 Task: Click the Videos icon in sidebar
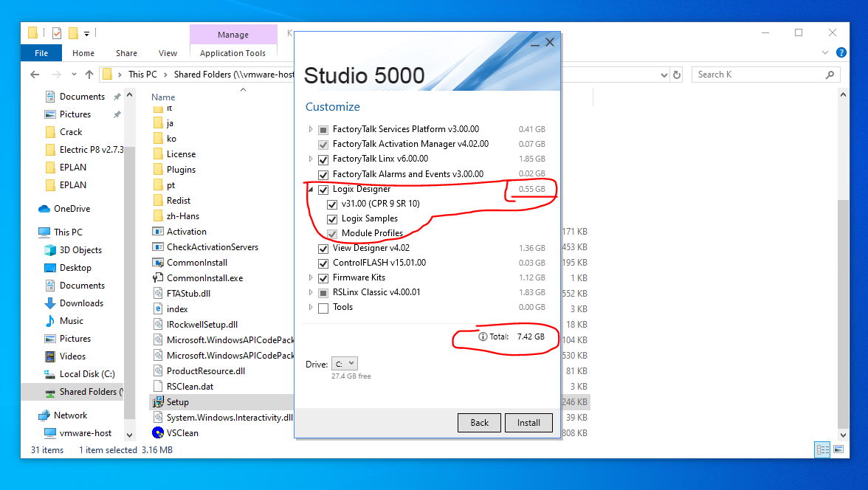tap(50, 356)
